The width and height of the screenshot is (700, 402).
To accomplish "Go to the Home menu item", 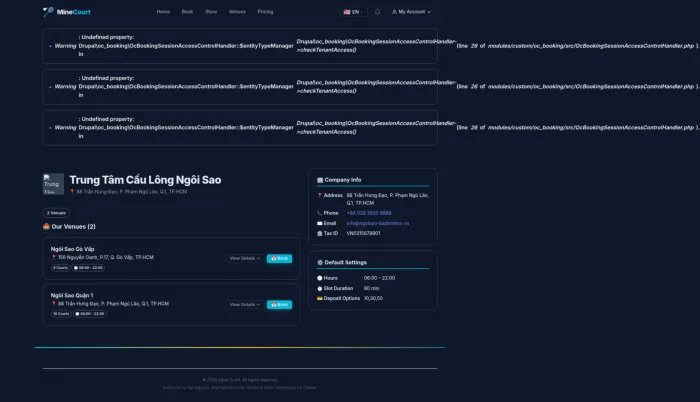I will (163, 12).
